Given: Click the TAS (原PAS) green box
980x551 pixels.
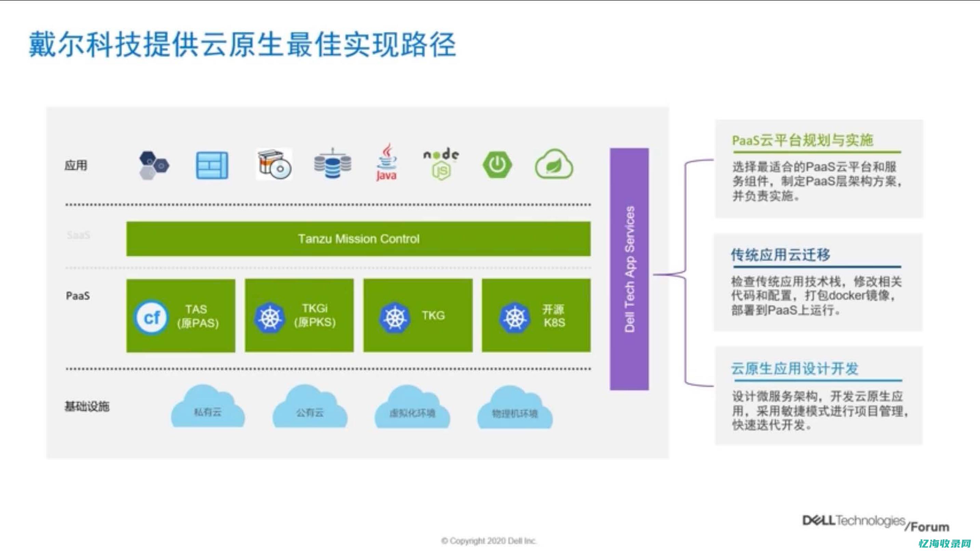Looking at the screenshot, I should pos(181,315).
